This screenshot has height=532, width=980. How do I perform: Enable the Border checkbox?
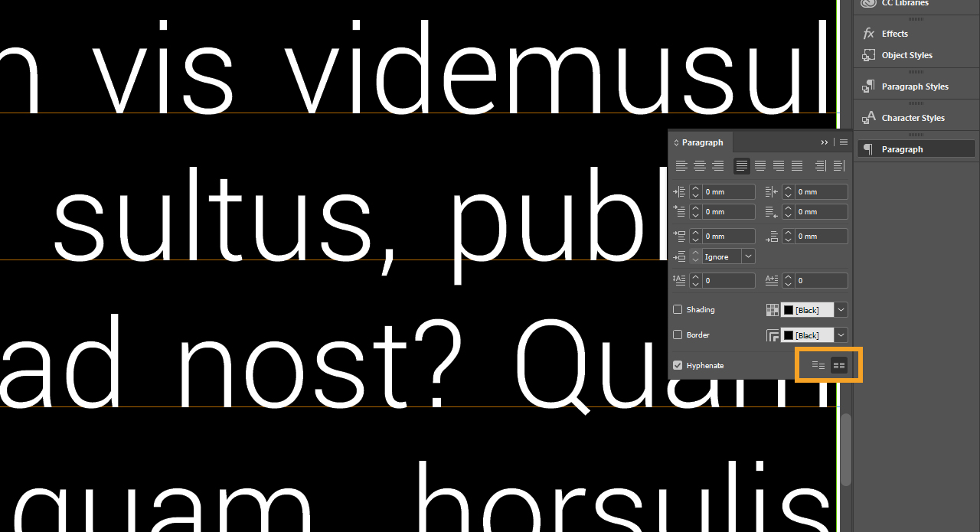(x=678, y=335)
